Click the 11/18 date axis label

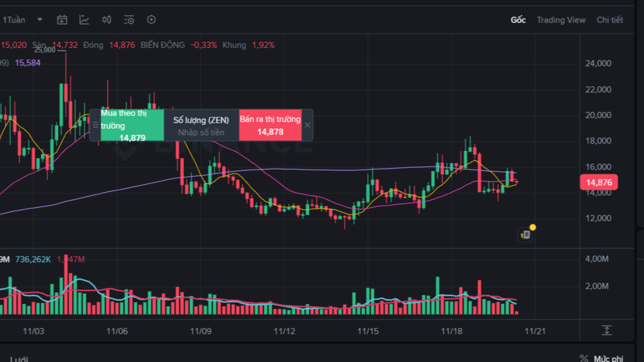pos(451,331)
